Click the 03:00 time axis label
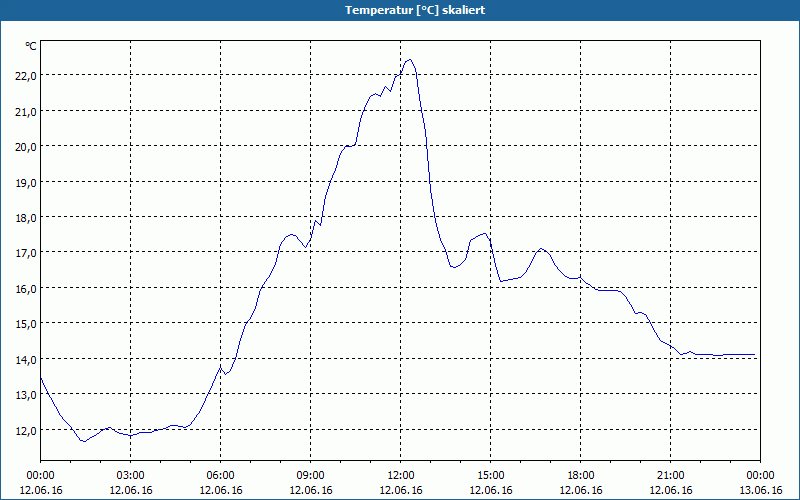 pos(130,475)
